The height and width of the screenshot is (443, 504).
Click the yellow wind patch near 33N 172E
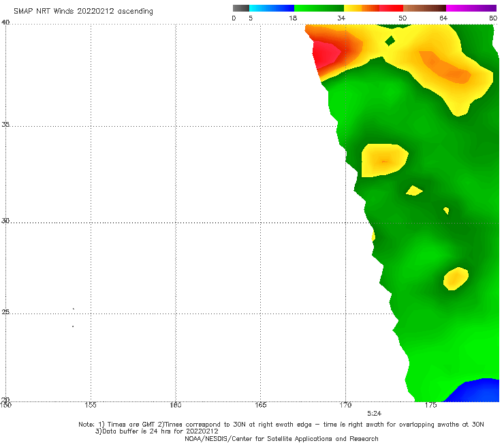click(x=384, y=160)
